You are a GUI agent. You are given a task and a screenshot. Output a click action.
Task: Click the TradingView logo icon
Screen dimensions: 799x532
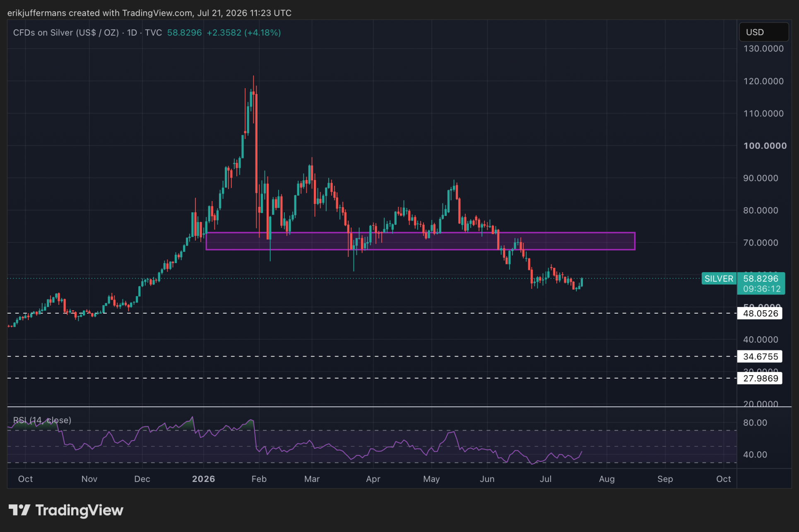(19, 510)
